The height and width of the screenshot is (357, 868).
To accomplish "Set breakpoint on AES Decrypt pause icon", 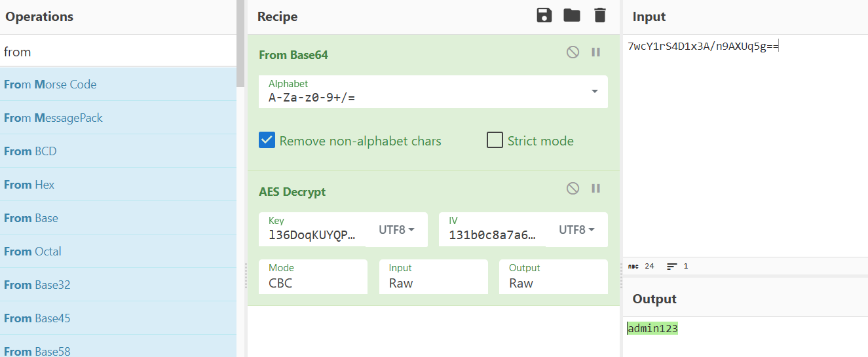I will coord(596,189).
